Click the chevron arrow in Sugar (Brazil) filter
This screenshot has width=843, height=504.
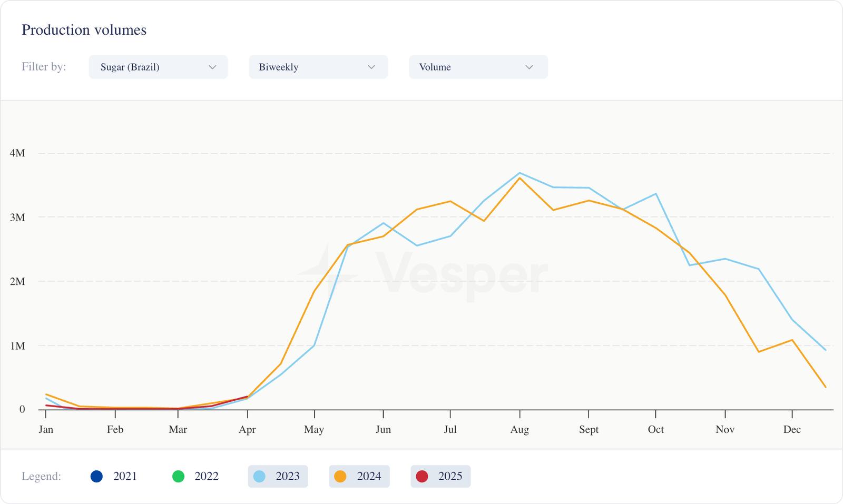212,67
